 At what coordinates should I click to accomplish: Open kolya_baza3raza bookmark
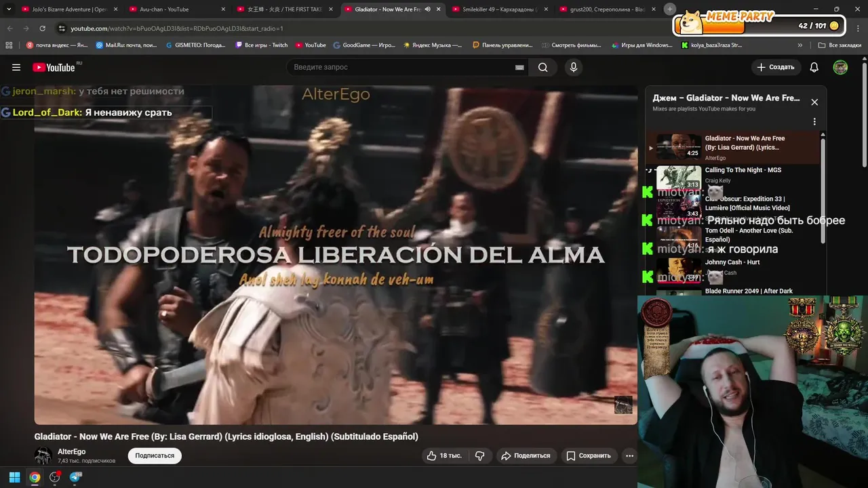[712, 45]
